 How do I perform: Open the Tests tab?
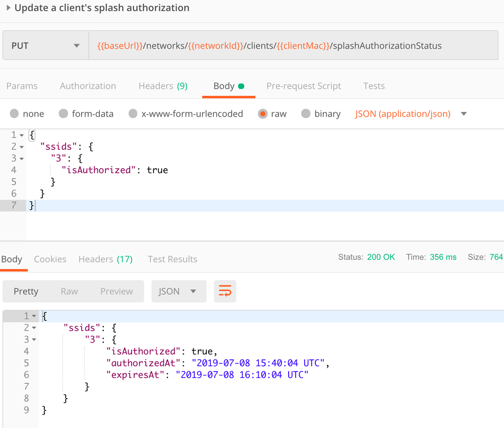tap(374, 86)
